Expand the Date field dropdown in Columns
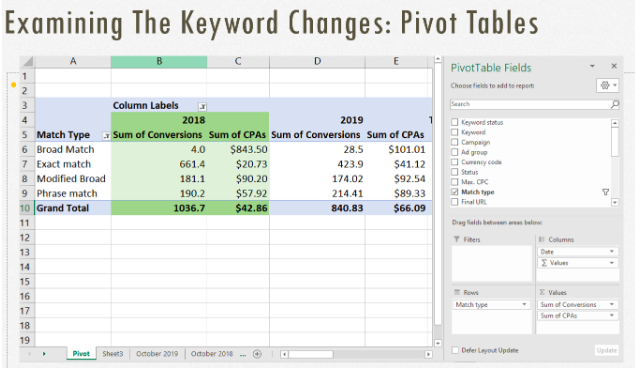The width and height of the screenshot is (635, 368). pos(612,251)
